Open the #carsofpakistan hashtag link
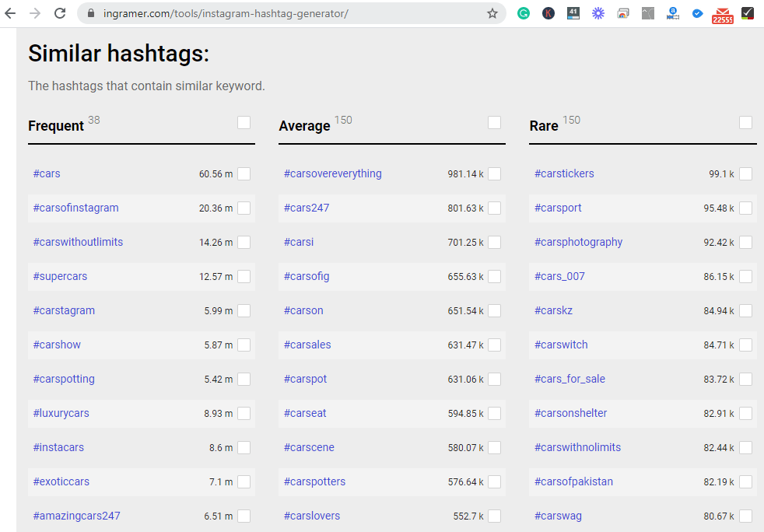The width and height of the screenshot is (764, 532). pos(573,481)
